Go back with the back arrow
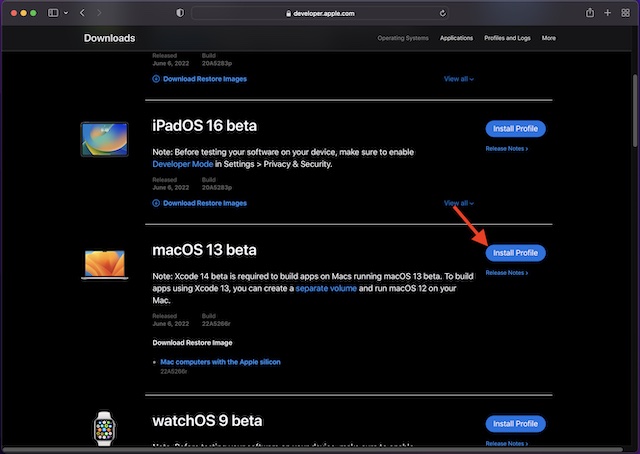640x454 pixels. pos(82,13)
